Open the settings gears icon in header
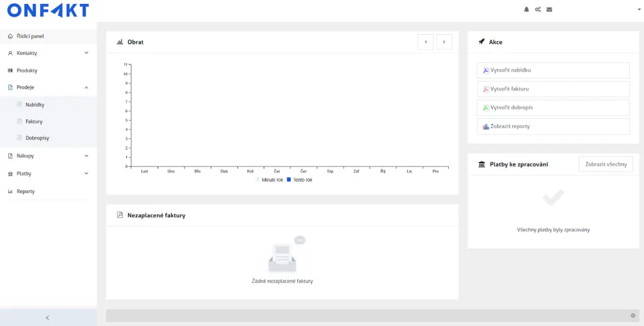This screenshot has width=644, height=326. [537, 9]
